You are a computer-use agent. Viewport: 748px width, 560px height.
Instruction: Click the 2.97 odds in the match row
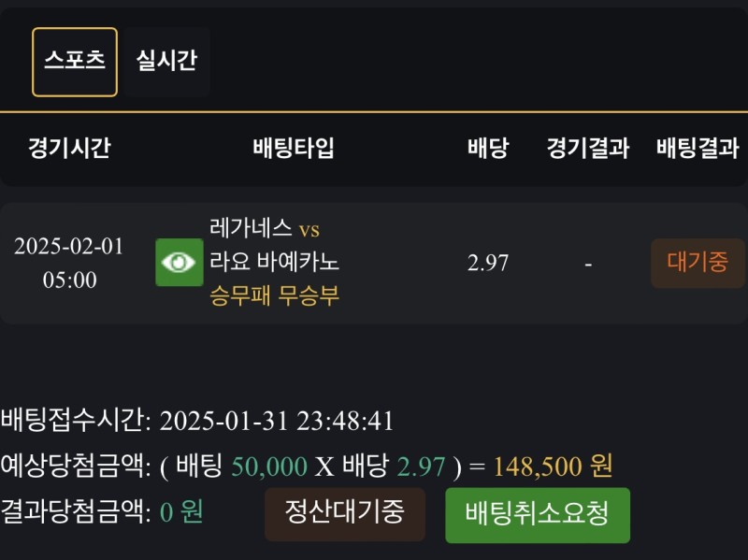point(488,264)
